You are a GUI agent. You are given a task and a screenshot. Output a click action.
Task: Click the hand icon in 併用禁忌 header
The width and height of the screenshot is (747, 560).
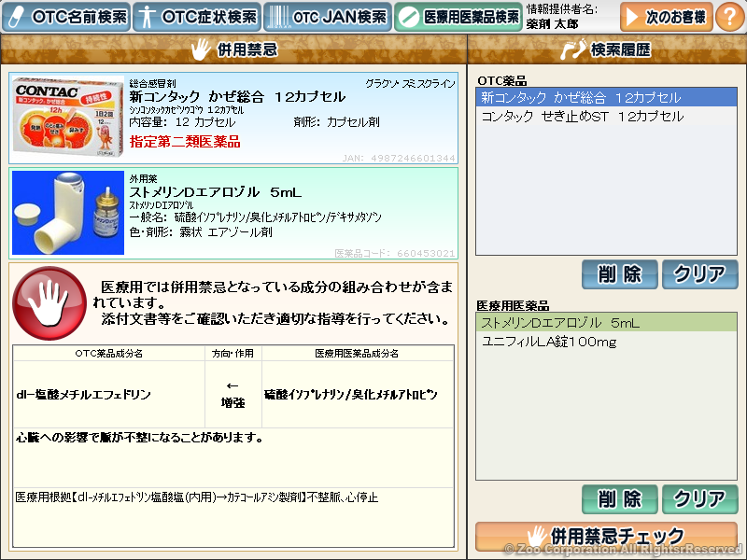pos(201,49)
